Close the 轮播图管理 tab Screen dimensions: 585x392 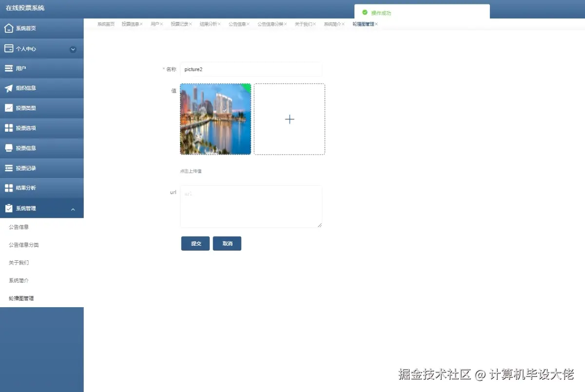[x=377, y=23]
